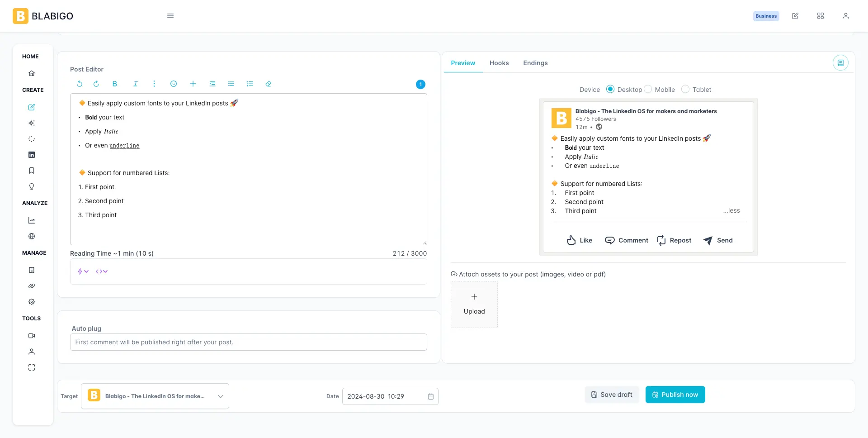
Task: Expand the lightning bolt dropdown below editor
Action: pyautogui.click(x=83, y=271)
